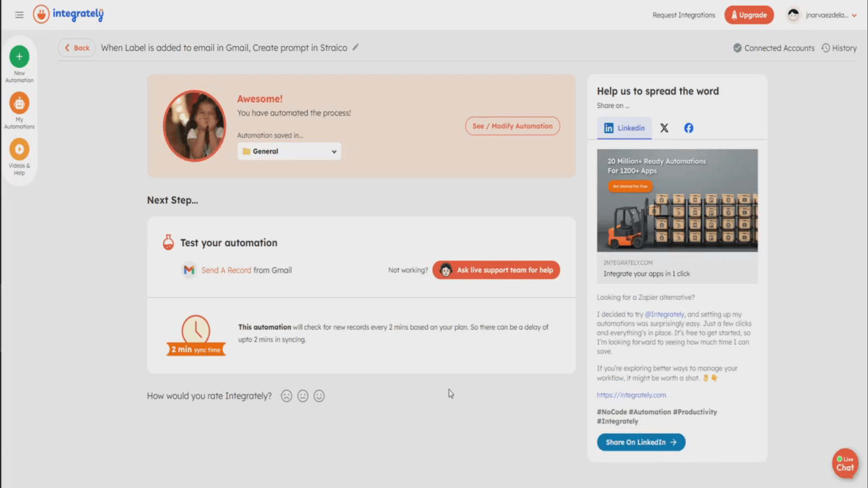Switch to the Facebook share tab
Viewport: 868px width, 488px height.
688,128
